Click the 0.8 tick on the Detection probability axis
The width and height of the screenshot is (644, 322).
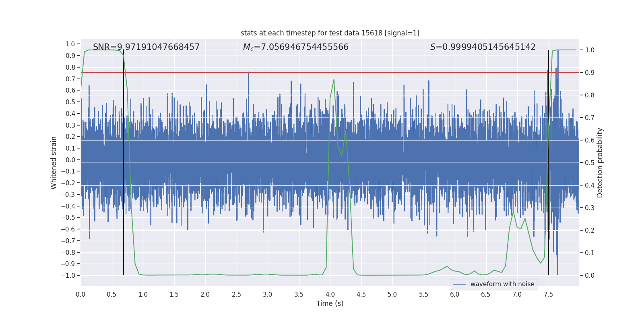coord(590,95)
